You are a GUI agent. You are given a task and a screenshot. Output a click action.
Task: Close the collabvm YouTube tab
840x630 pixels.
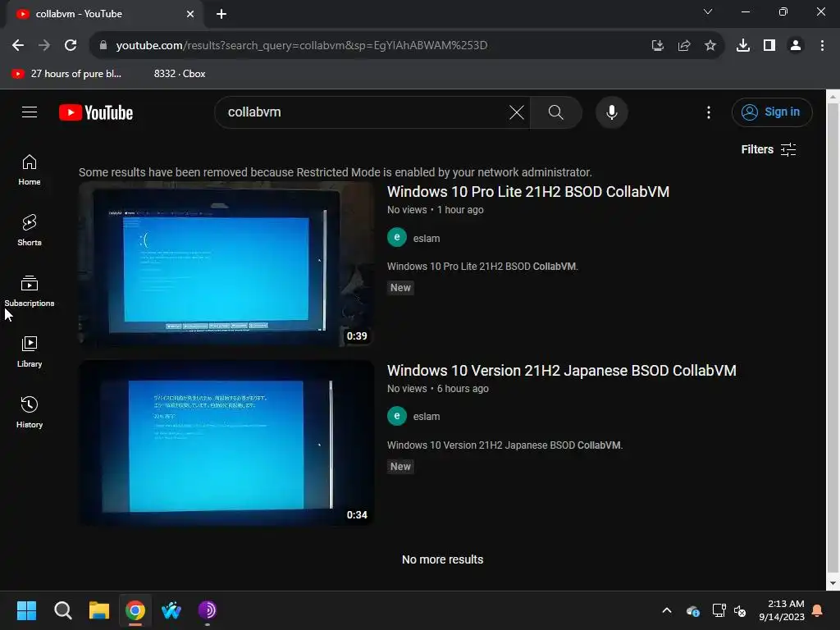tap(189, 14)
